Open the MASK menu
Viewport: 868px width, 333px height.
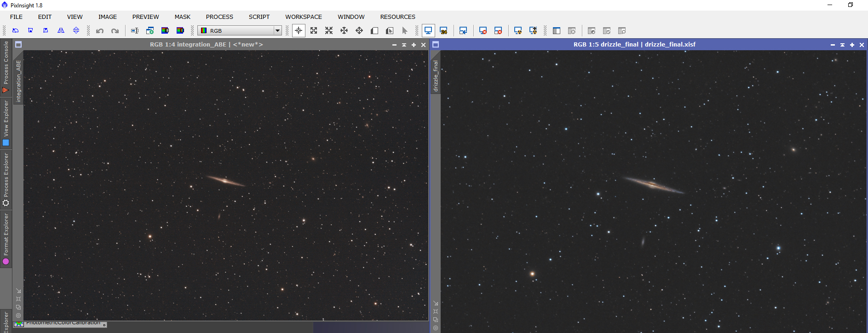point(182,17)
